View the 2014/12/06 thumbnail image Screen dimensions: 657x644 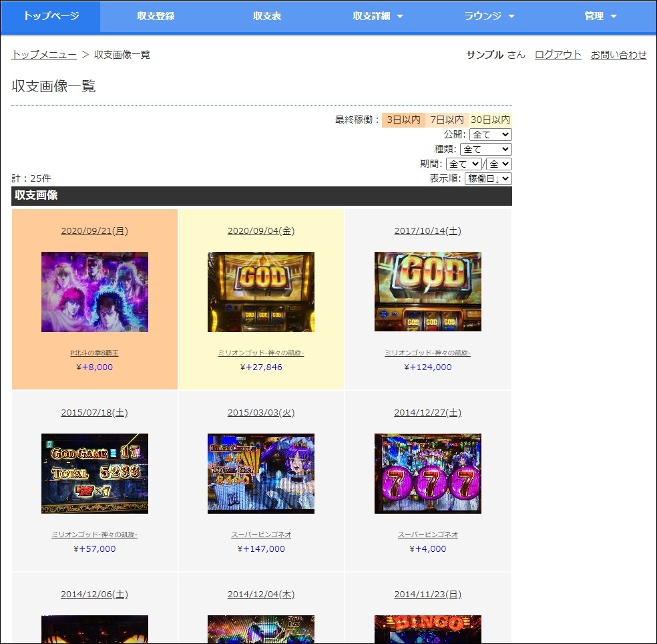(x=95, y=629)
